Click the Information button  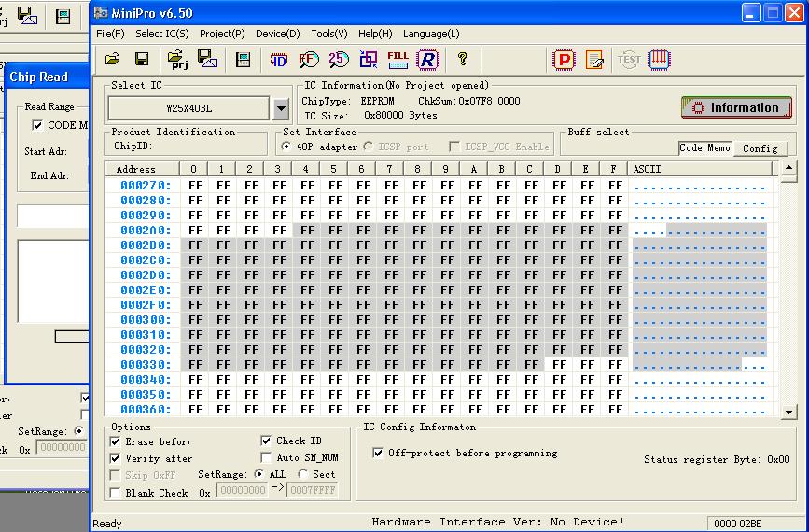click(x=737, y=107)
